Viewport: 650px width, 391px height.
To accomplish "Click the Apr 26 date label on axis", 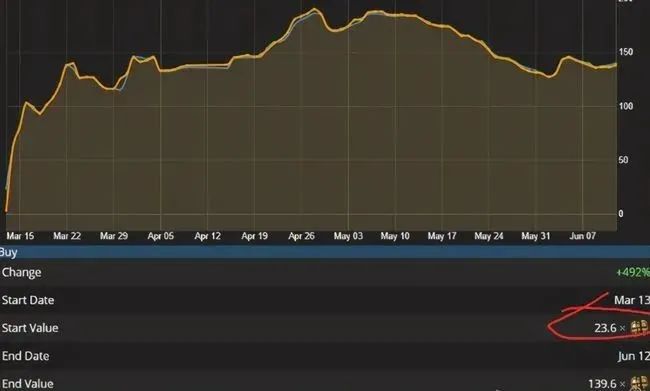I will click(x=301, y=236).
